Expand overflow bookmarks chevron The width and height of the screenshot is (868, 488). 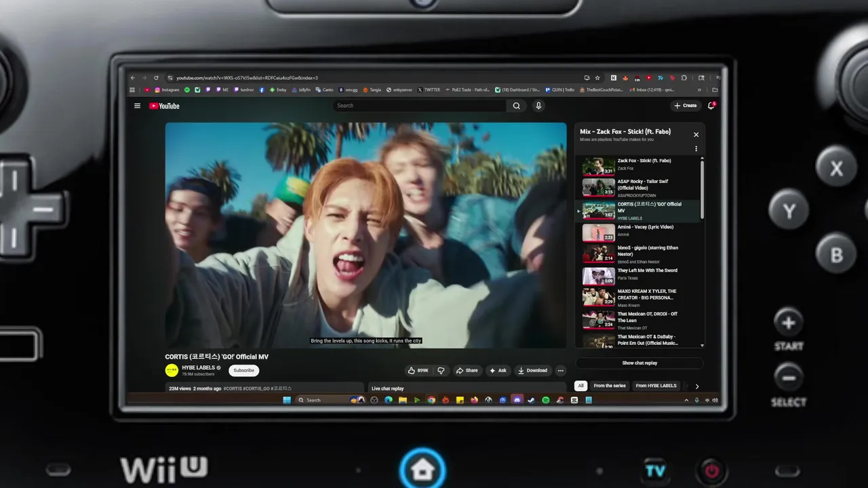pos(699,89)
